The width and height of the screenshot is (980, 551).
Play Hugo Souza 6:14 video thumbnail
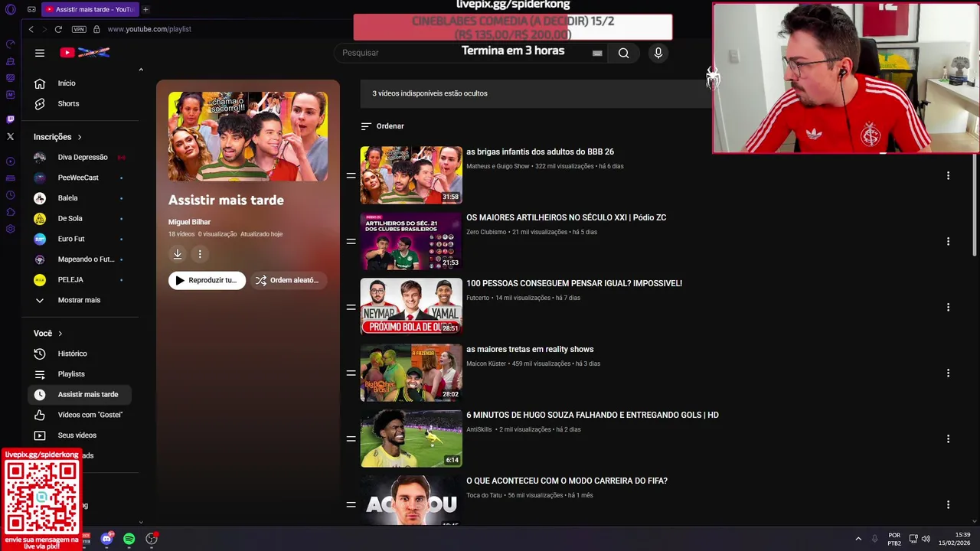click(x=411, y=439)
